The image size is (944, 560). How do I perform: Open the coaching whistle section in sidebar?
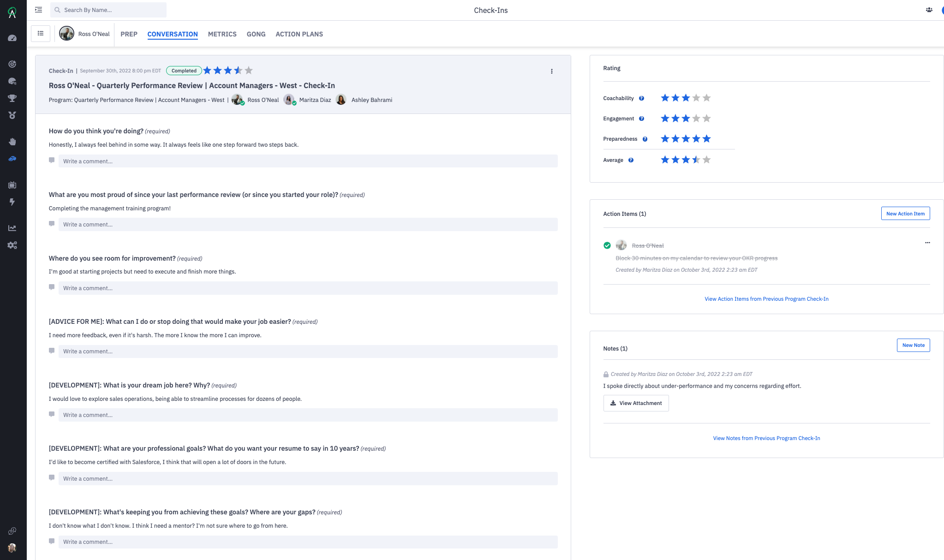point(12,159)
